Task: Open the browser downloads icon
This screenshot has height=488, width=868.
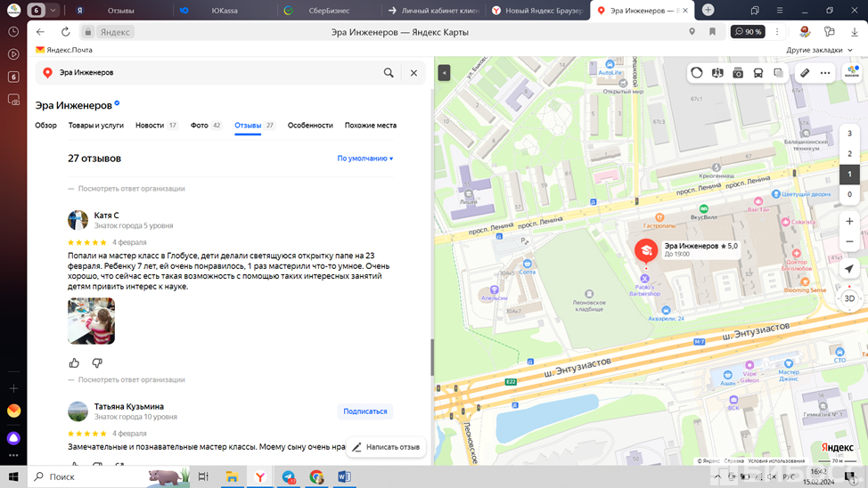Action: pyautogui.click(x=854, y=32)
